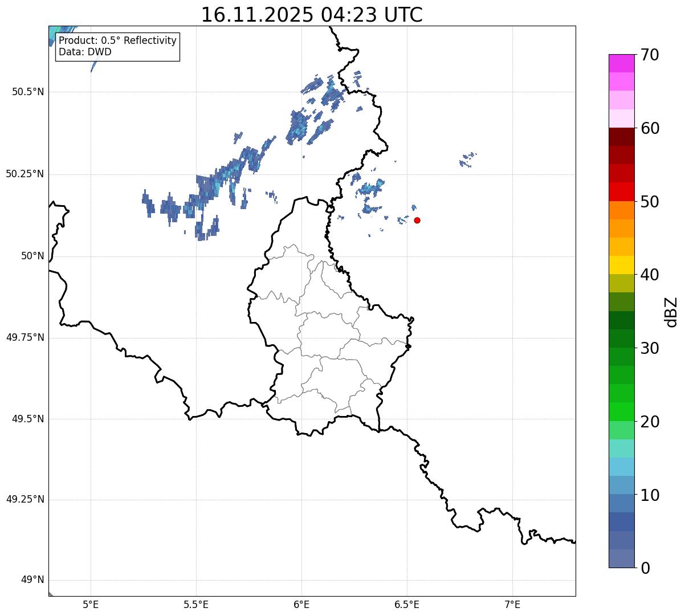Image resolution: width=685 pixels, height=616 pixels.
Task: Click the 5.5°E longitude label
Action: pyautogui.click(x=196, y=604)
